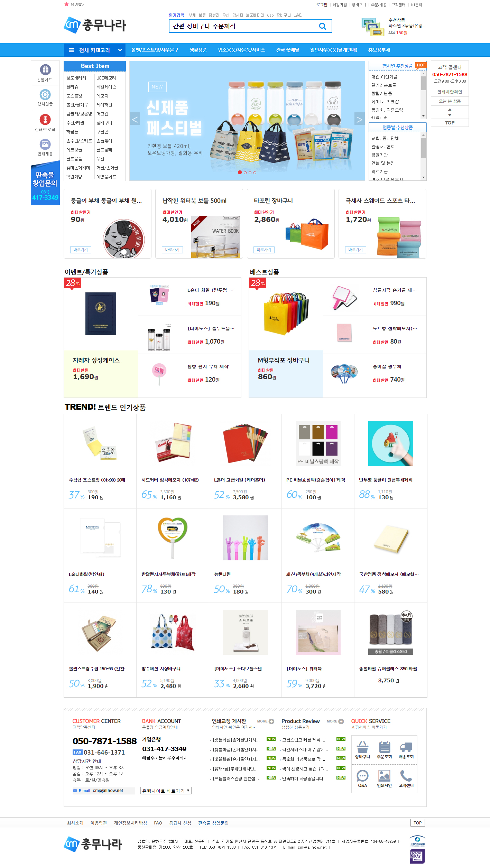490x868 pixels.
Task: Click the 장바구니 quick service icon
Action: (362, 747)
